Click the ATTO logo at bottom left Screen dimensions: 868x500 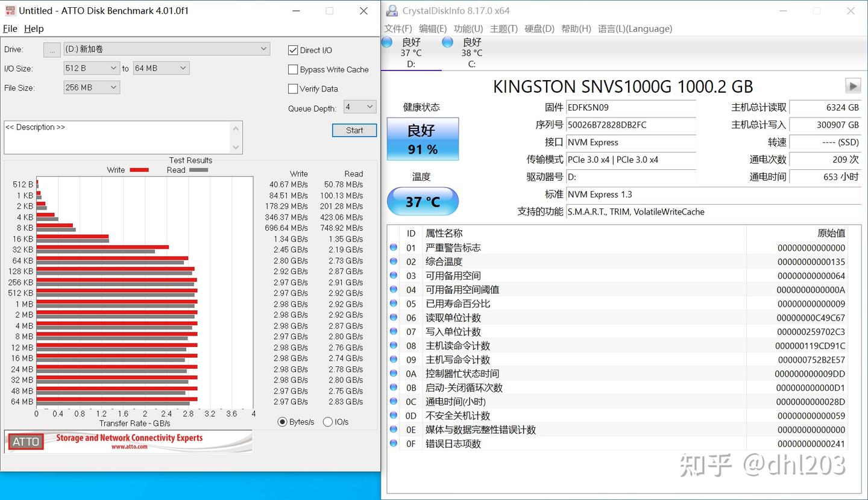(25, 442)
